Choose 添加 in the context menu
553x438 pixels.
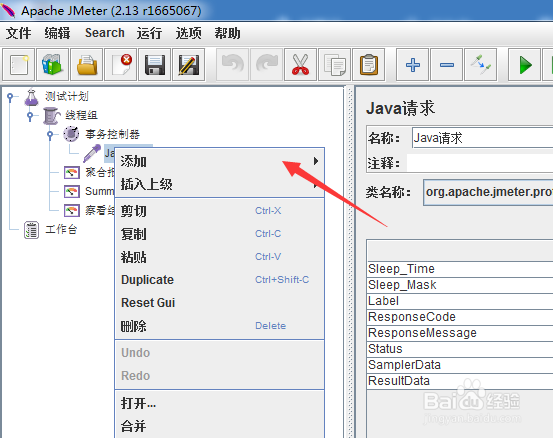[219, 161]
